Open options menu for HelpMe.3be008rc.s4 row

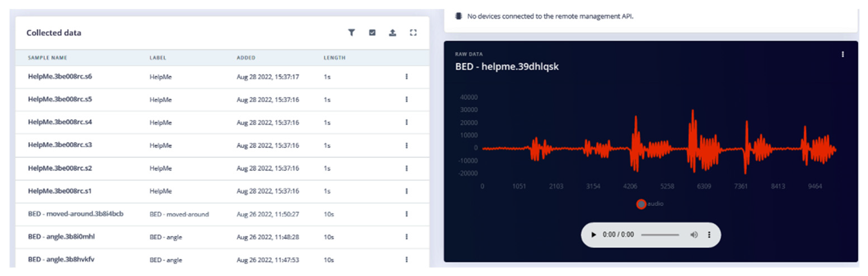(x=407, y=122)
